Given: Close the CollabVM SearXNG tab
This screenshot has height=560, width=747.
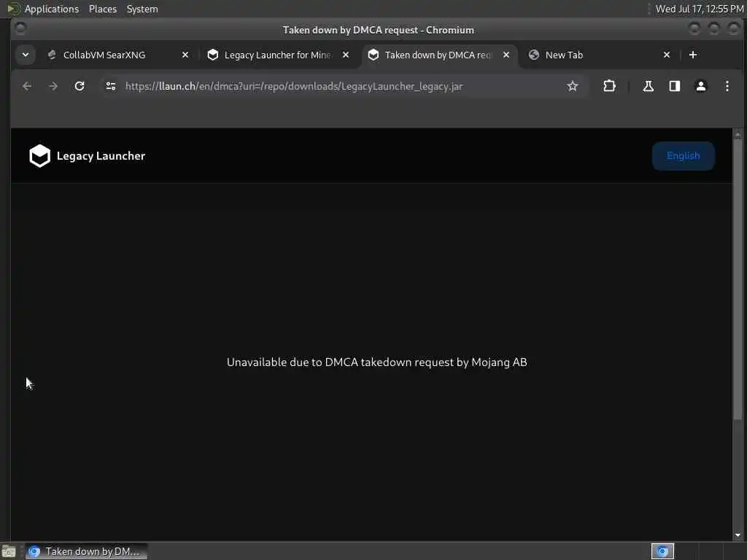Looking at the screenshot, I should pos(185,55).
